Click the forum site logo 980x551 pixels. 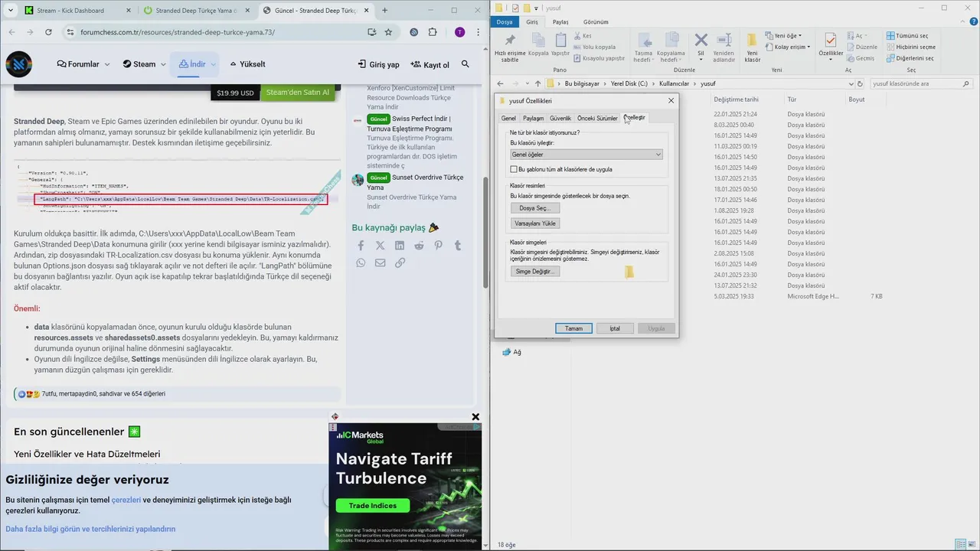19,64
